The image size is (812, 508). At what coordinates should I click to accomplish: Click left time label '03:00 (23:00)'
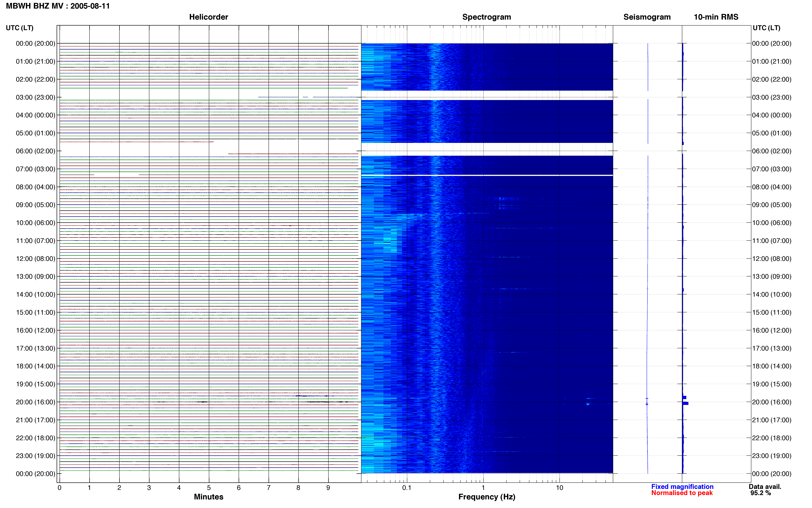(x=36, y=97)
